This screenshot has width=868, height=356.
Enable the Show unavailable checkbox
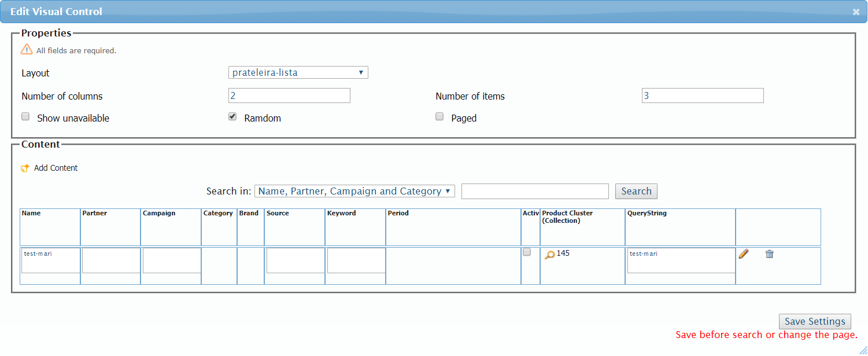coord(25,117)
